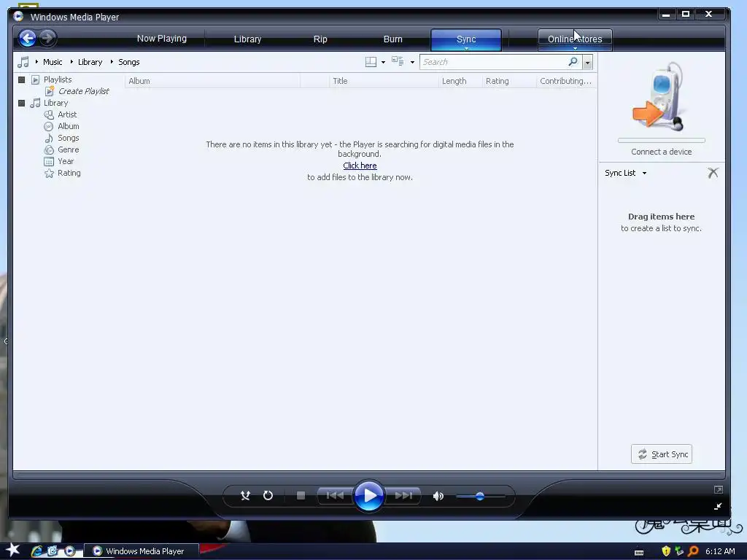
Task: Open the View Options dropdown arrow
Action: (412, 63)
